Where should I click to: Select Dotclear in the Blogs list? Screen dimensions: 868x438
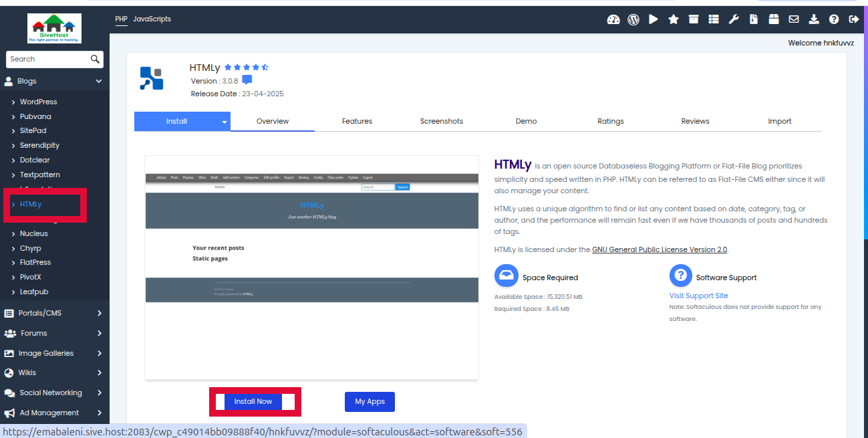pyautogui.click(x=35, y=160)
